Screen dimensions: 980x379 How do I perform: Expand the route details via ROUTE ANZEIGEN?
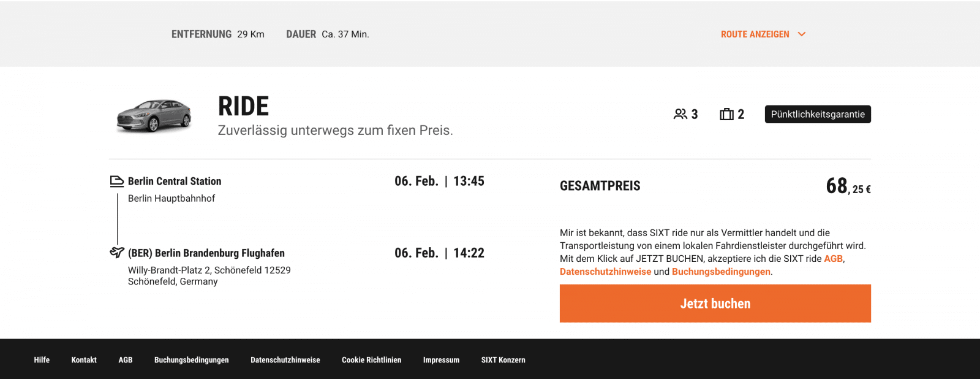(x=755, y=34)
